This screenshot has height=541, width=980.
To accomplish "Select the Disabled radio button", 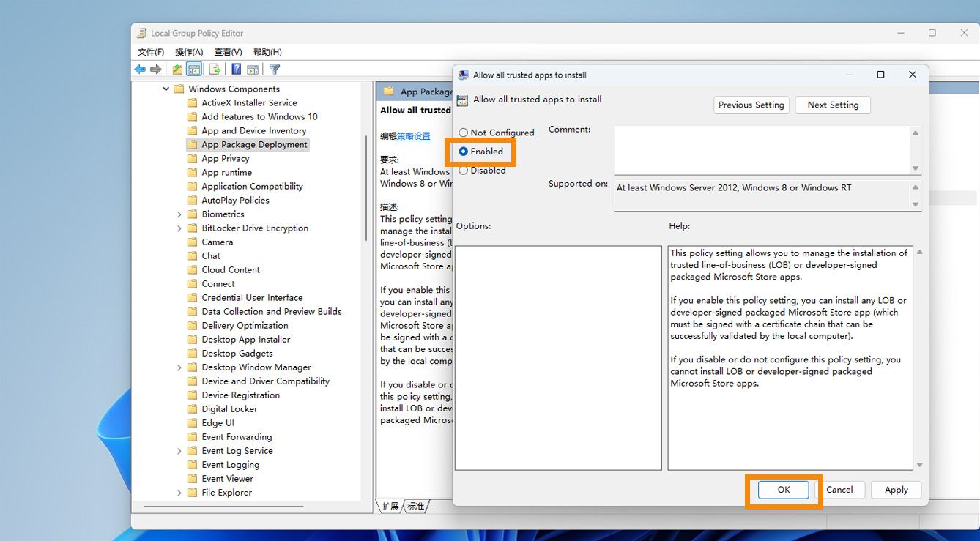I will [x=464, y=171].
